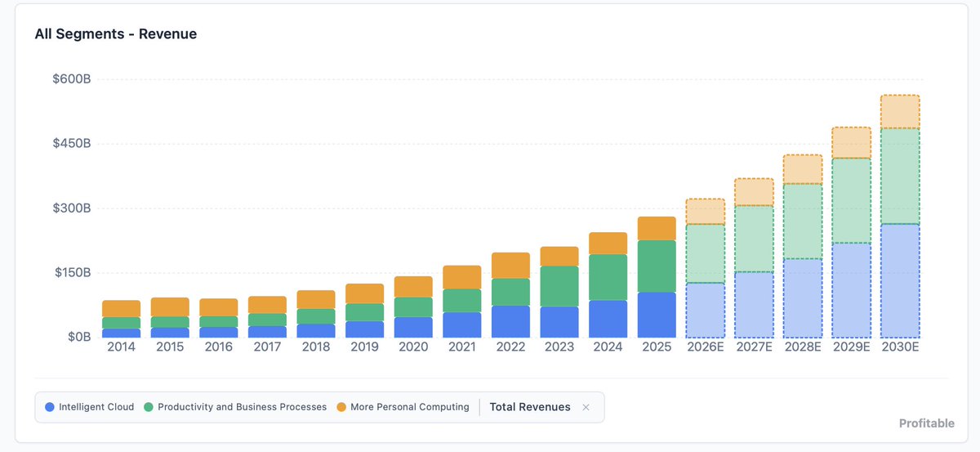Image resolution: width=980 pixels, height=452 pixels.
Task: Select the 2019 revenue bar
Action: click(x=364, y=311)
